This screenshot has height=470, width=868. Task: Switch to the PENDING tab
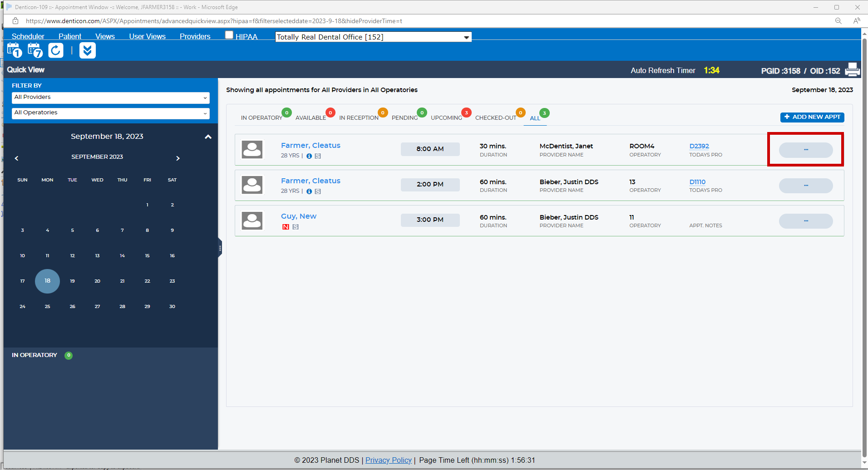point(405,118)
